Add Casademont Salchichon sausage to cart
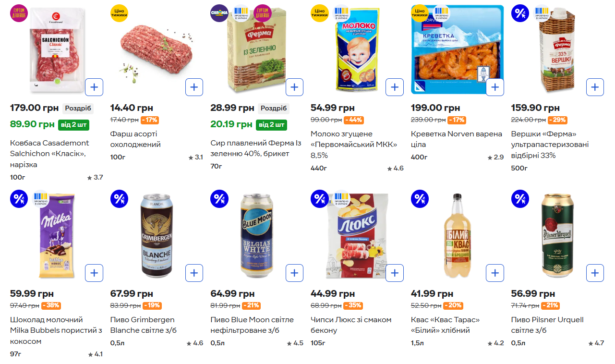Viewport: 615px width, 364px height. (x=94, y=87)
